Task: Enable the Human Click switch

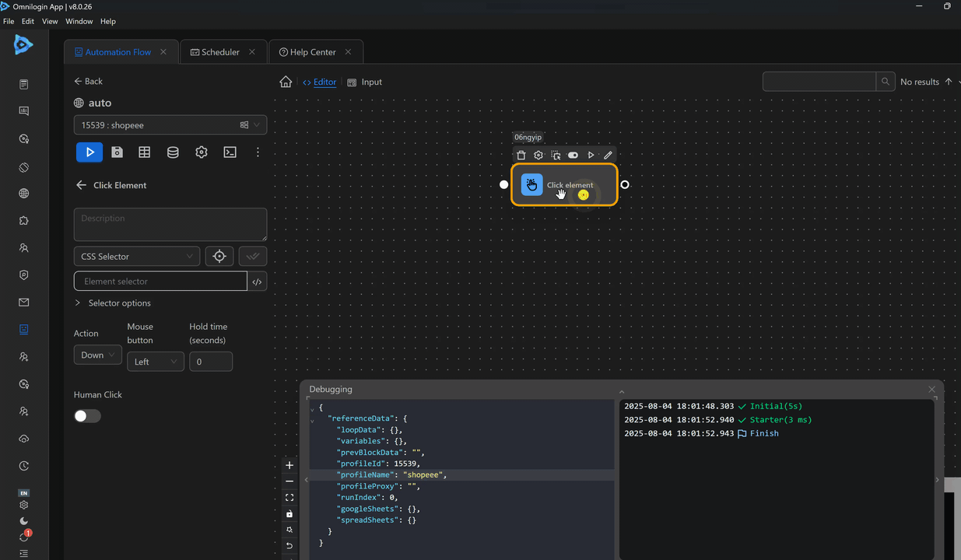Action: coord(87,416)
